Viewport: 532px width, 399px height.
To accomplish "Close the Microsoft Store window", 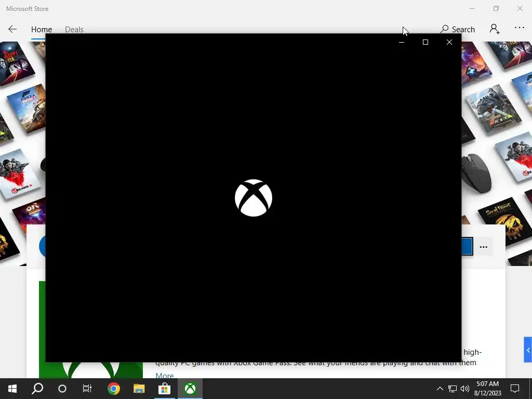I will pyautogui.click(x=520, y=8).
